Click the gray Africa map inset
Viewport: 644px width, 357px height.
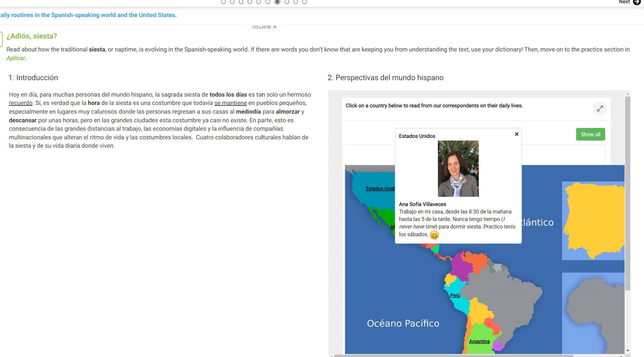click(x=593, y=313)
